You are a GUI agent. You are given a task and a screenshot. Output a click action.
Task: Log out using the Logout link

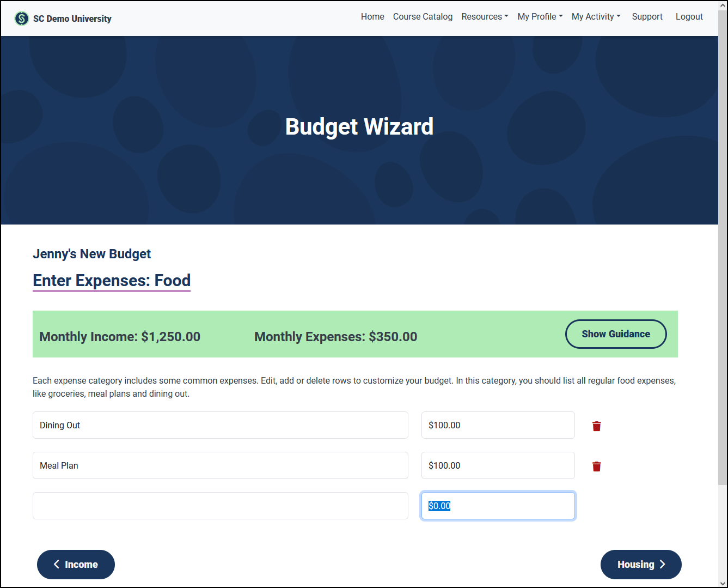[689, 17]
